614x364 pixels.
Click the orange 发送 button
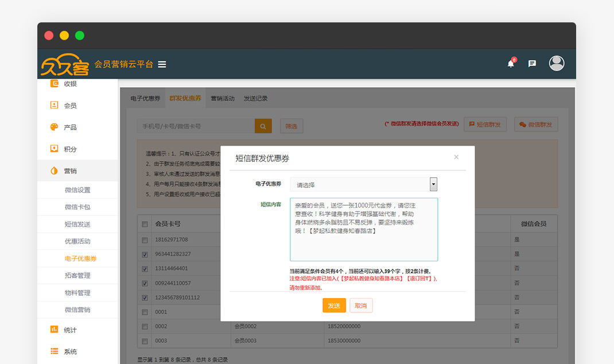point(334,306)
